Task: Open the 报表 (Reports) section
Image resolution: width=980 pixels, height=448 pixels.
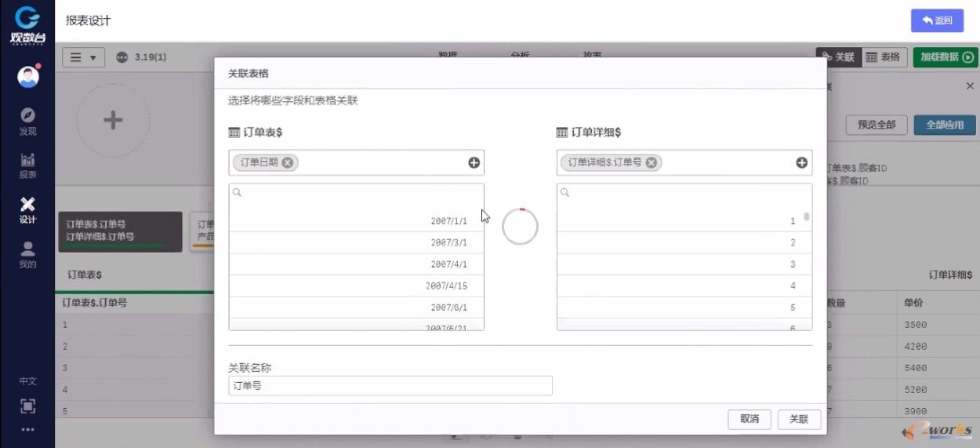Action: [27, 166]
